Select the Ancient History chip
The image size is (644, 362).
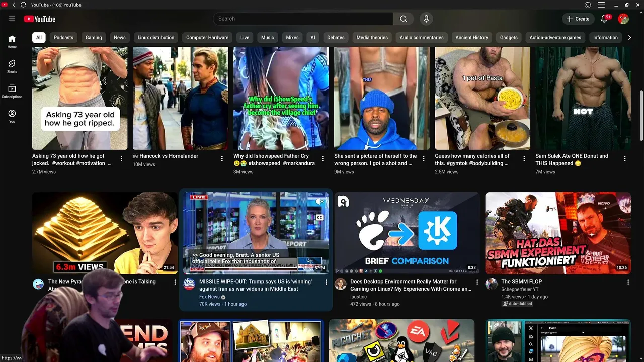pyautogui.click(x=472, y=37)
